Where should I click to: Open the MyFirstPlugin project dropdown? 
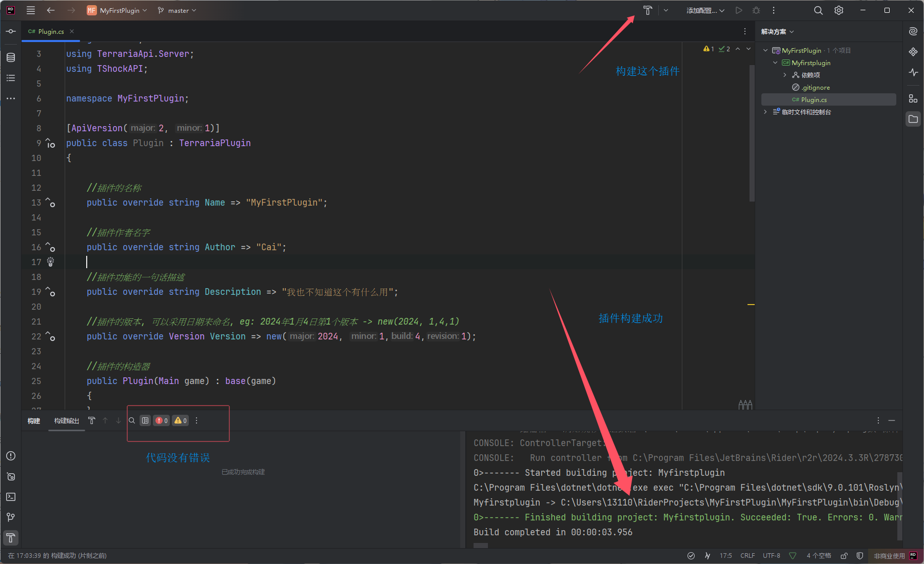coord(117,10)
